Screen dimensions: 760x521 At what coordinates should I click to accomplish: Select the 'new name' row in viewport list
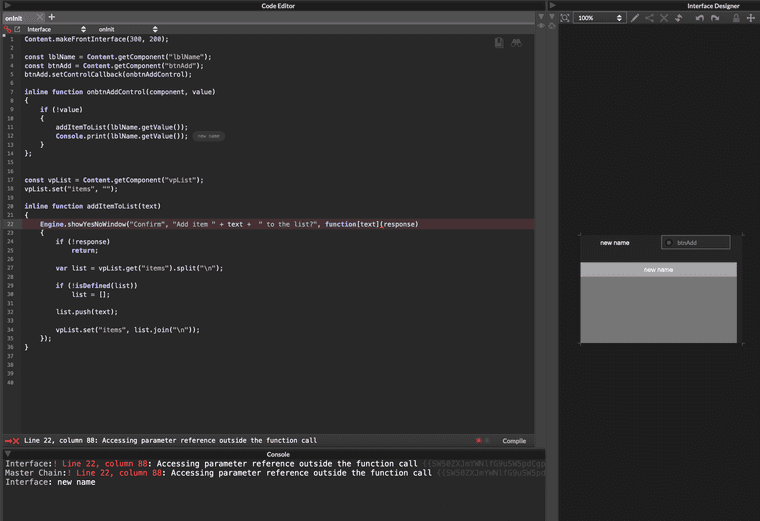pos(658,269)
